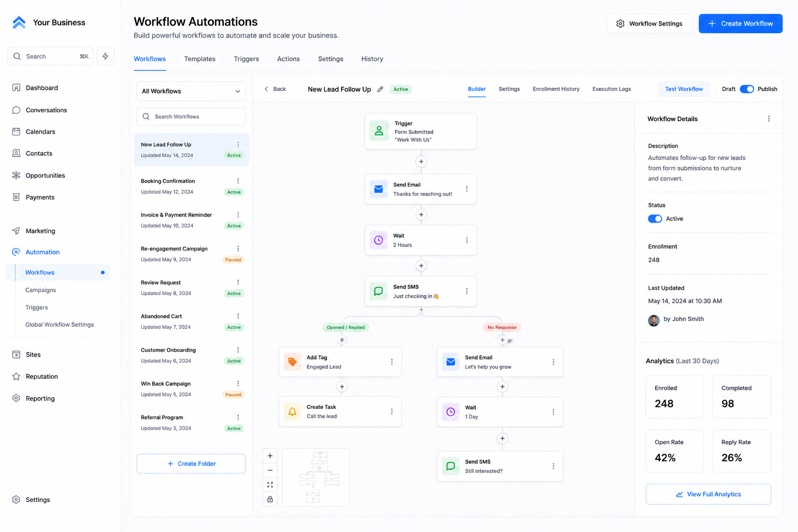Click the sidebar Search box
This screenshot has width=798, height=532.
click(x=50, y=56)
